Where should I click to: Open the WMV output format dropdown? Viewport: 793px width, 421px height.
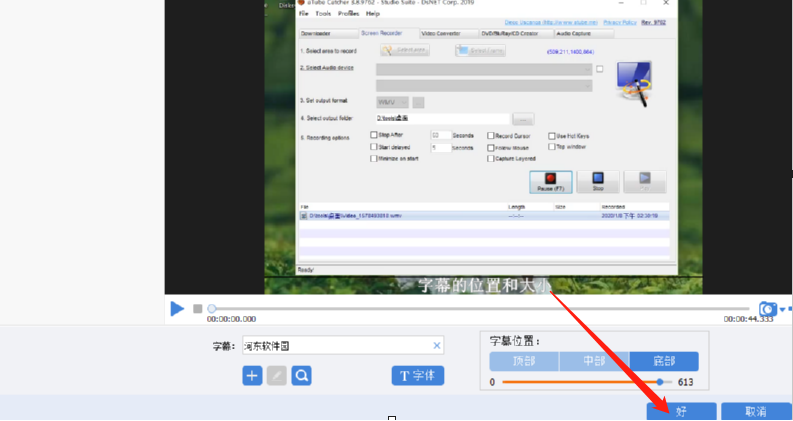[x=392, y=103]
